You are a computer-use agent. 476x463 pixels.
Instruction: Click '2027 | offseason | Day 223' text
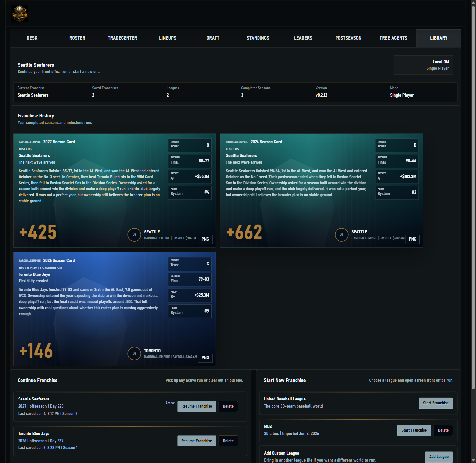[x=41, y=406]
